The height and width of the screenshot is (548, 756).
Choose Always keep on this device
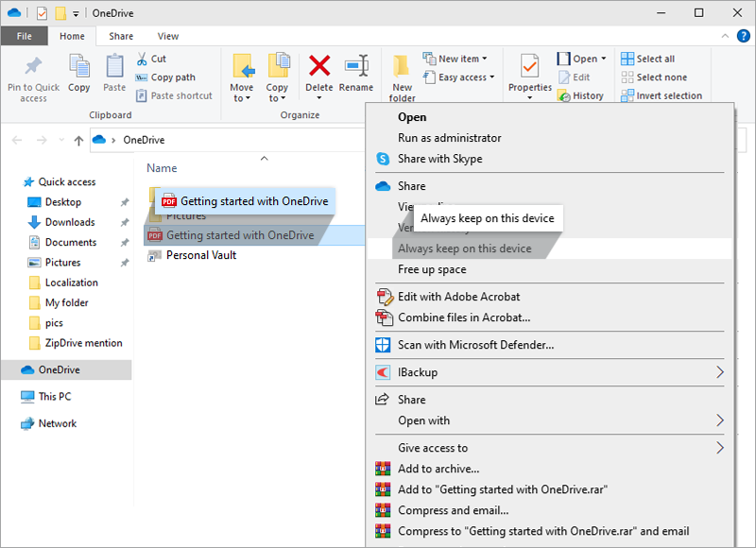[551, 248]
